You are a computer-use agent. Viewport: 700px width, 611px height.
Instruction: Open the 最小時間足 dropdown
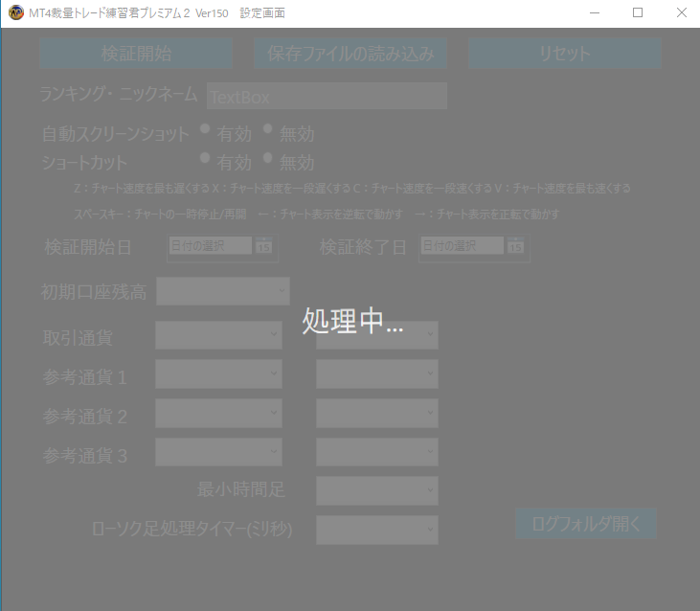coord(377,490)
